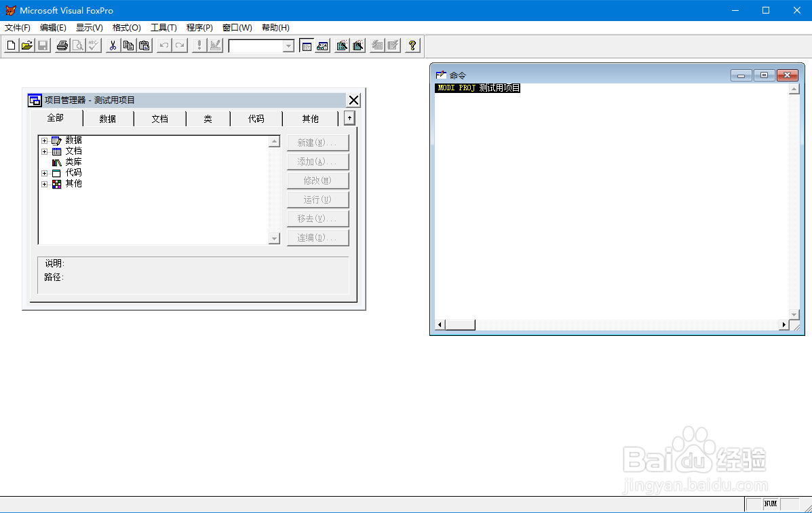Open the 窗口(W) menu
The width and height of the screenshot is (812, 513).
[x=237, y=27]
